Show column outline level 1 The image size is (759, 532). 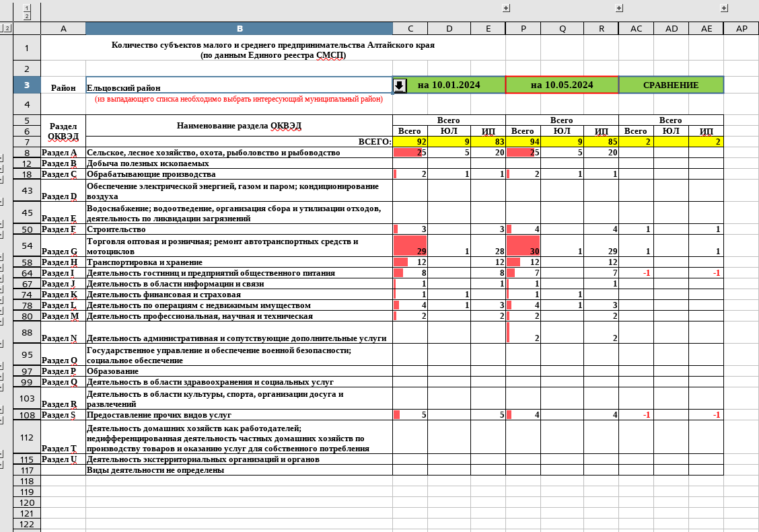[27, 8]
